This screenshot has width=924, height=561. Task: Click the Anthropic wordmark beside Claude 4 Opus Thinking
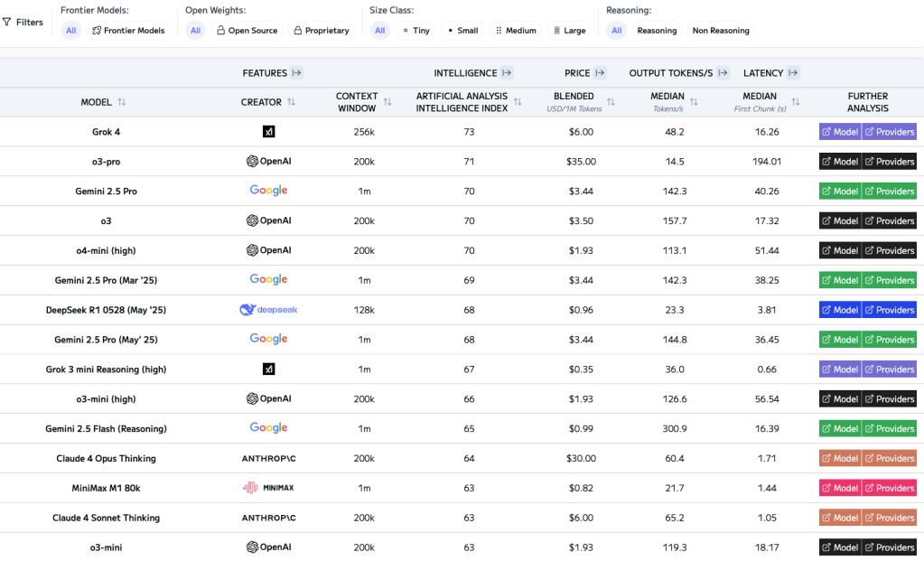pyautogui.click(x=267, y=458)
